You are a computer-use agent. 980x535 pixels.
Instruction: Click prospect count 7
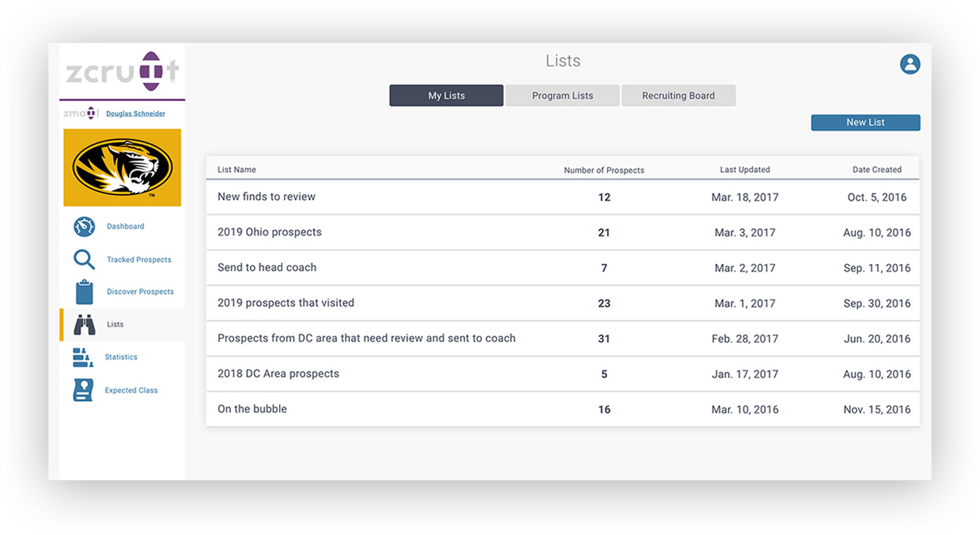coord(604,268)
